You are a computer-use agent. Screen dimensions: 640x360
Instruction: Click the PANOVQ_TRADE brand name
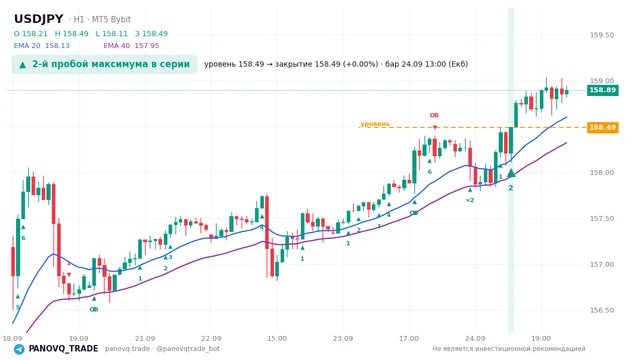63,349
